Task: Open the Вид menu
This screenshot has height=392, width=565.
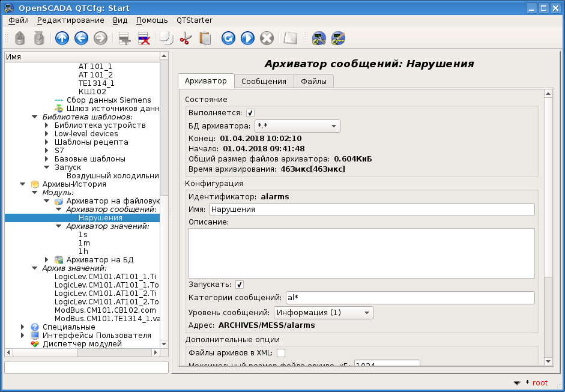Action: (120, 20)
